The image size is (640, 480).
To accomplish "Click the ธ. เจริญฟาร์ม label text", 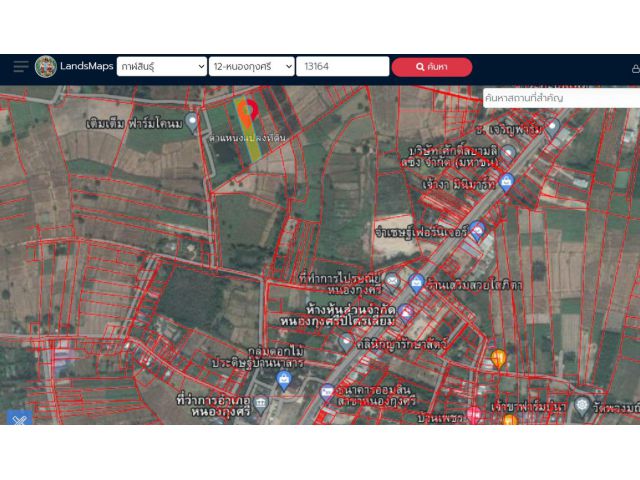I will pos(509,130).
